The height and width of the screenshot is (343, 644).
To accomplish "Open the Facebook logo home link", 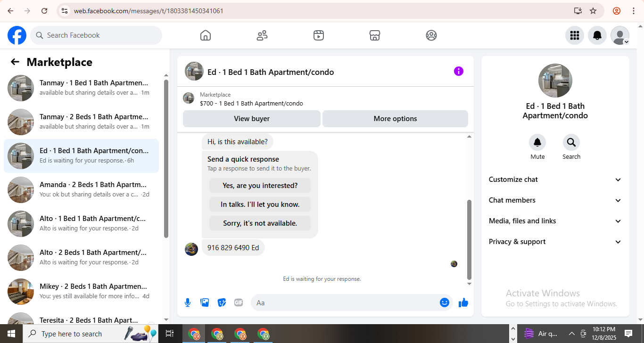I will tap(17, 35).
